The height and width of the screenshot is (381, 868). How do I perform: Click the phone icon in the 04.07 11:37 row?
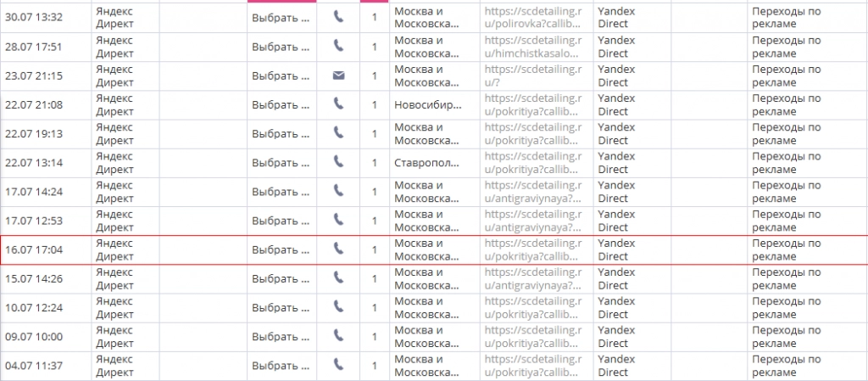click(338, 366)
